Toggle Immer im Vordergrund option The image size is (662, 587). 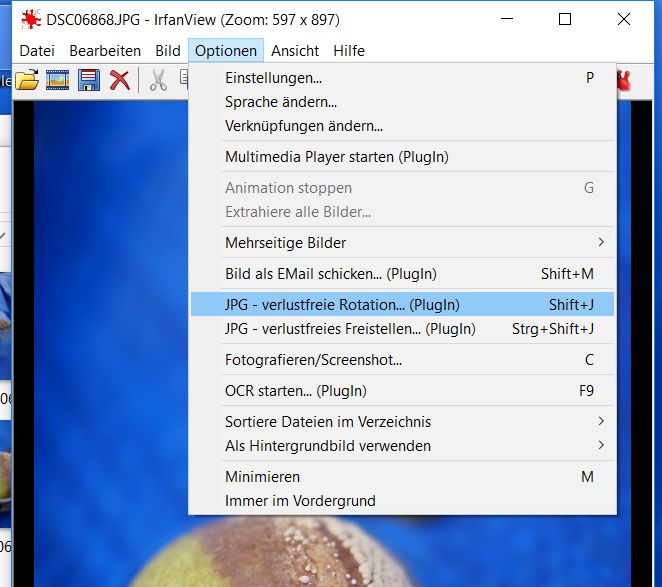pyautogui.click(x=402, y=501)
